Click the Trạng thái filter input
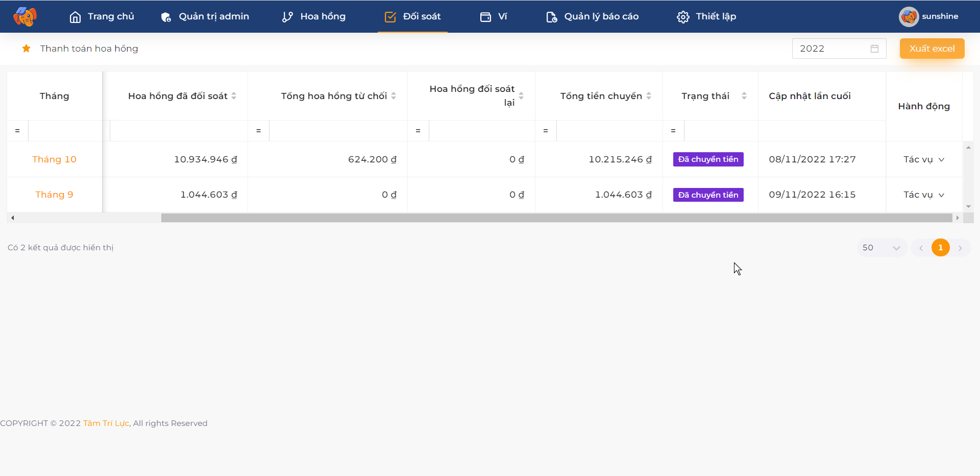This screenshot has width=980, height=476. click(x=721, y=131)
